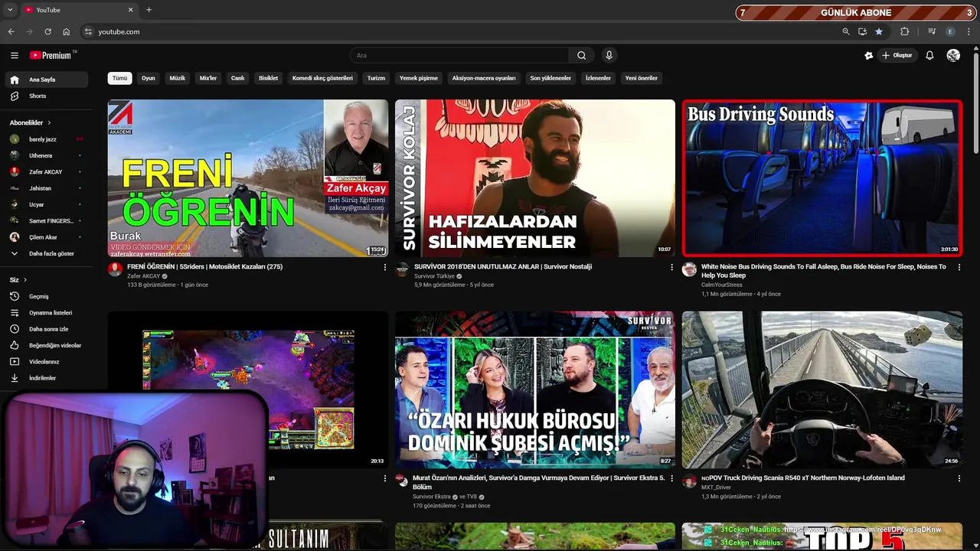Select the Müzik filter chip
980x551 pixels.
[x=177, y=78]
